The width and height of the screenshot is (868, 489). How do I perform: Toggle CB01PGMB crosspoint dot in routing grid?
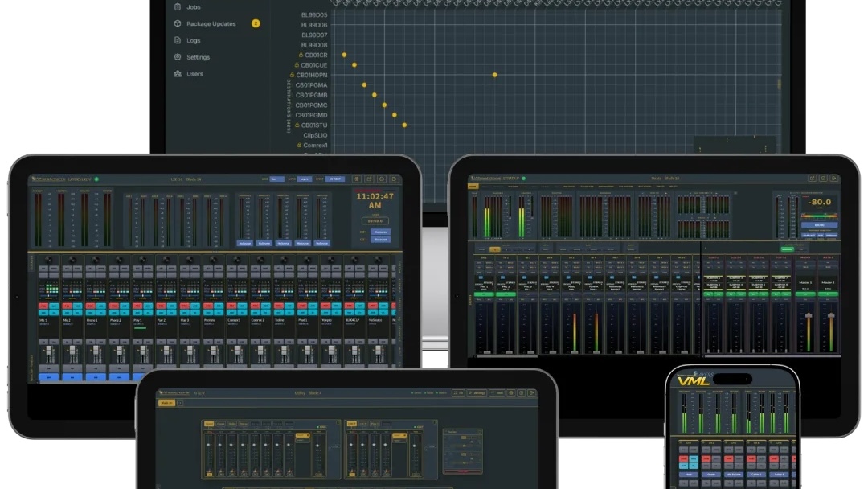click(x=375, y=95)
